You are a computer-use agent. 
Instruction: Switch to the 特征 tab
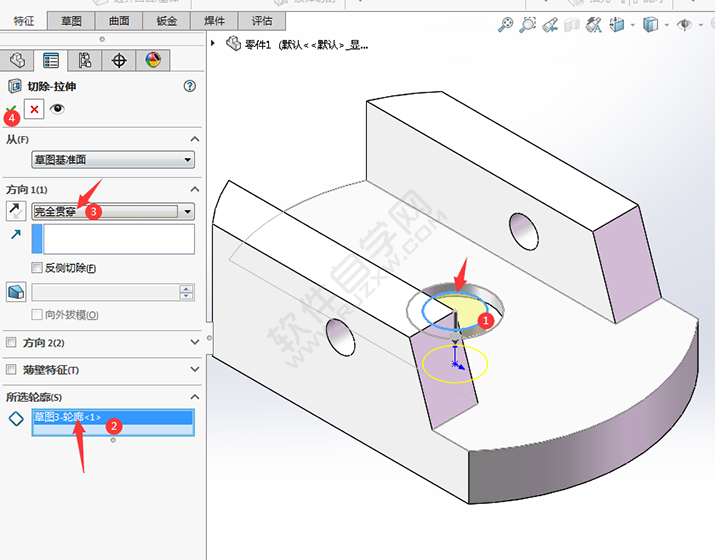(x=24, y=21)
